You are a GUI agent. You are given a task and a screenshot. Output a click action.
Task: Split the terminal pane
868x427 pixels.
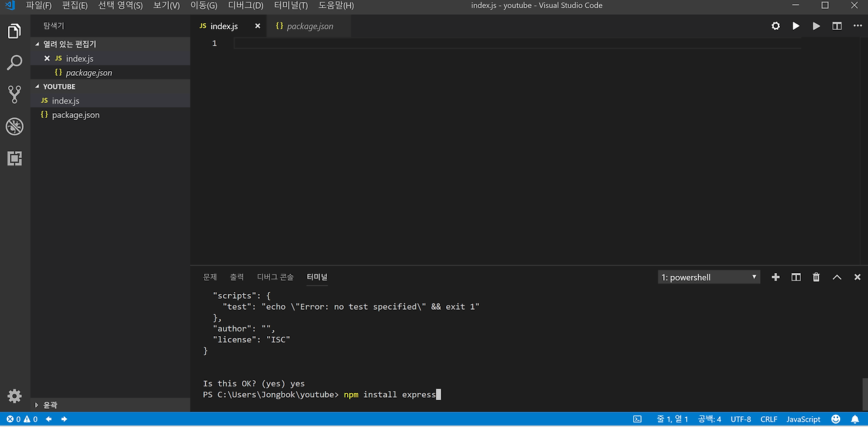pos(796,277)
